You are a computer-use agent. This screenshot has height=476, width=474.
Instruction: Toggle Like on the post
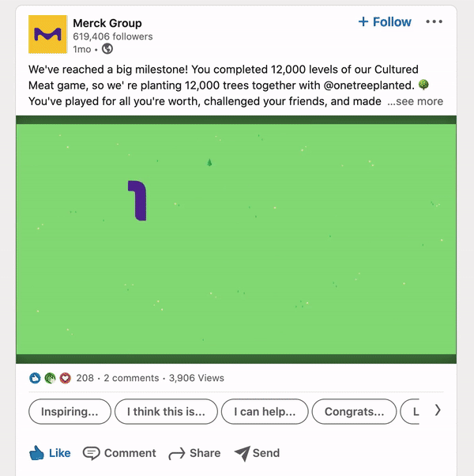pyautogui.click(x=50, y=453)
